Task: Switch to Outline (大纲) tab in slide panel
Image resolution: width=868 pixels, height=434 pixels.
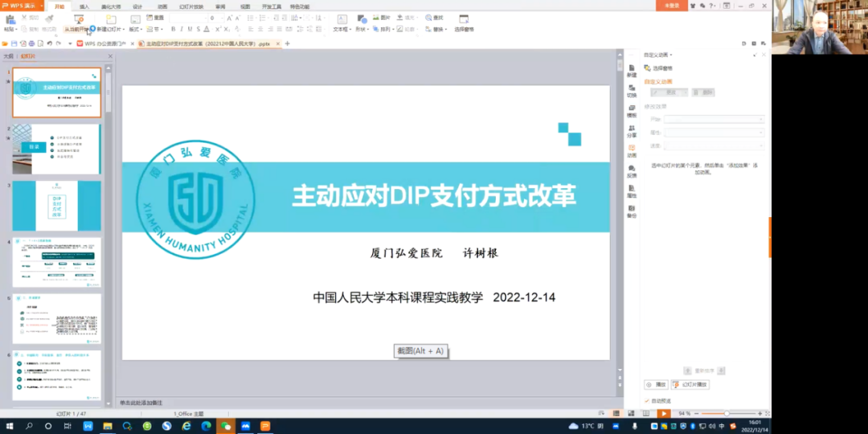Action: 8,56
